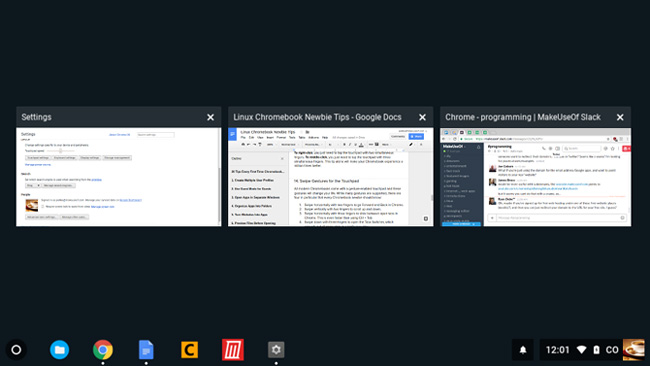Screen dimensions: 650x366
Task: Show notifications via the bell icon
Action: point(523,350)
